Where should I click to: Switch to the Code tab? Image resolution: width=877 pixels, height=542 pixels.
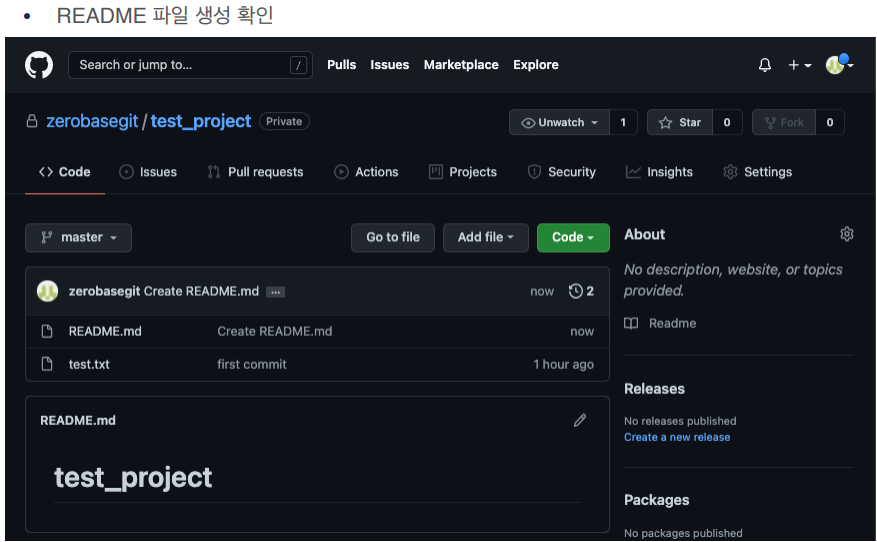tap(65, 172)
